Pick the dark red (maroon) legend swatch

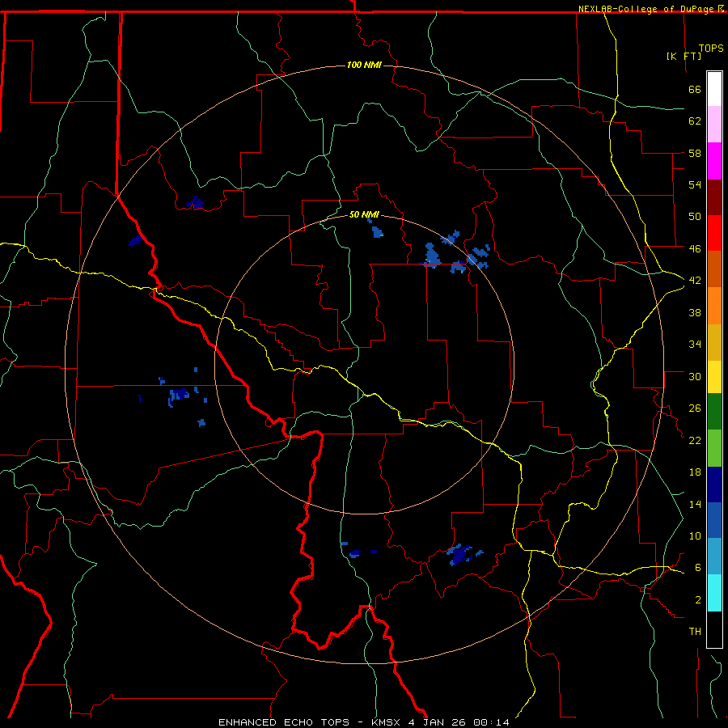coord(714,197)
